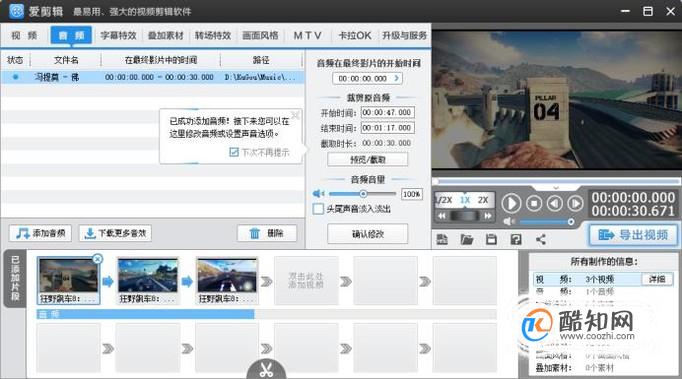682x379 pixels.
Task: Select the second 狂野飙车8 clip thumbnail
Action: coord(148,280)
